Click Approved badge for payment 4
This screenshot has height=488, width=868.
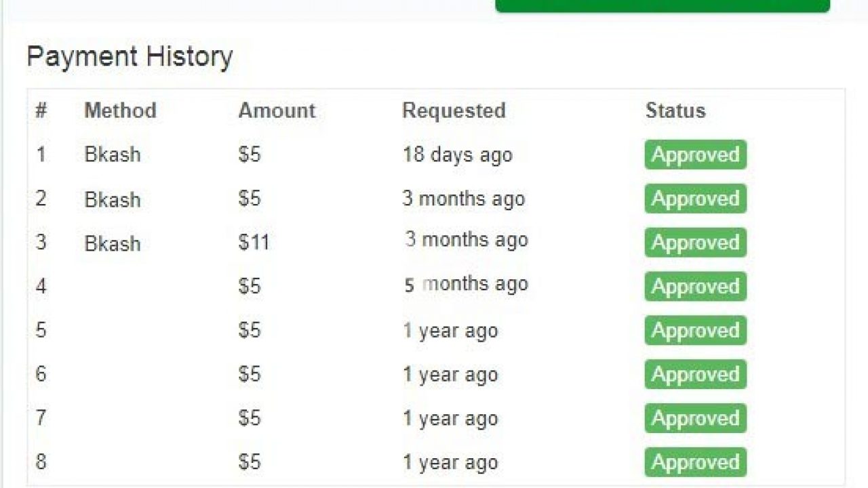pos(695,287)
